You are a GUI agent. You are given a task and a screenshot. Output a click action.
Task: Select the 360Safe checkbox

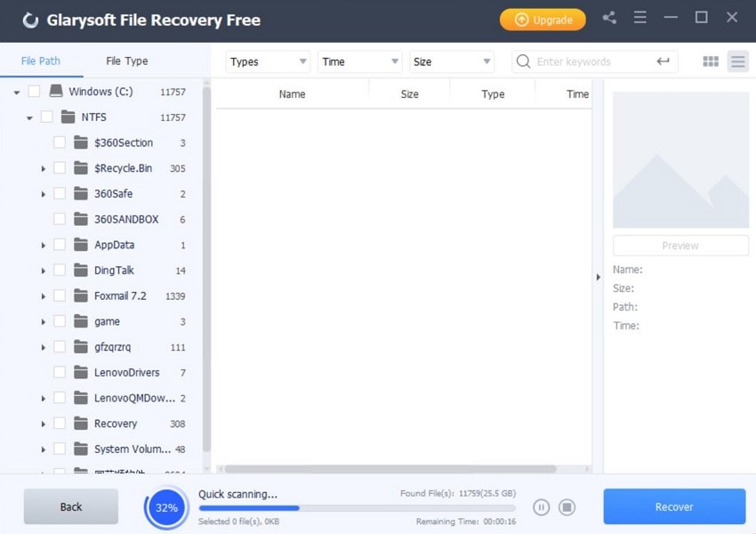point(60,193)
